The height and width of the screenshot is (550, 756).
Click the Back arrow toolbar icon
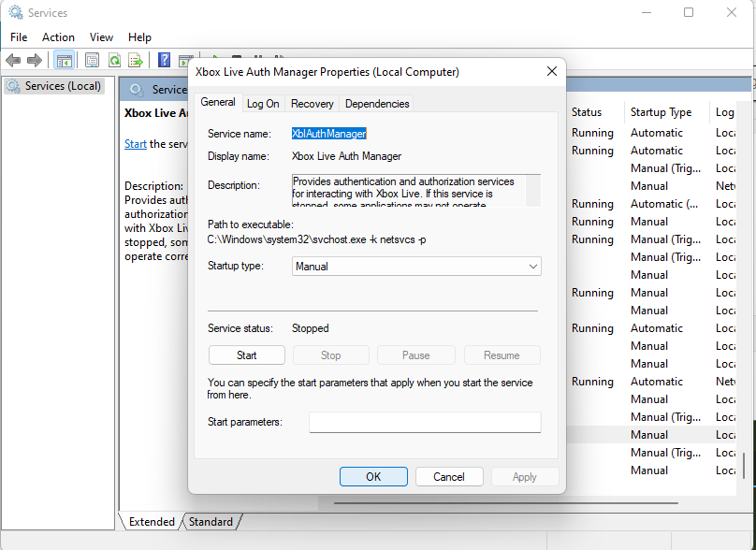tap(13, 60)
